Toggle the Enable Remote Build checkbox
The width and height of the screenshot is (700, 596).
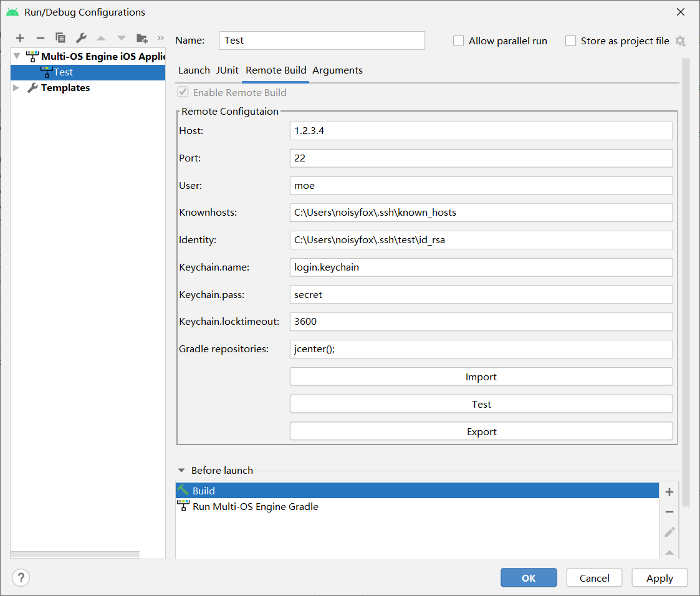pos(183,92)
